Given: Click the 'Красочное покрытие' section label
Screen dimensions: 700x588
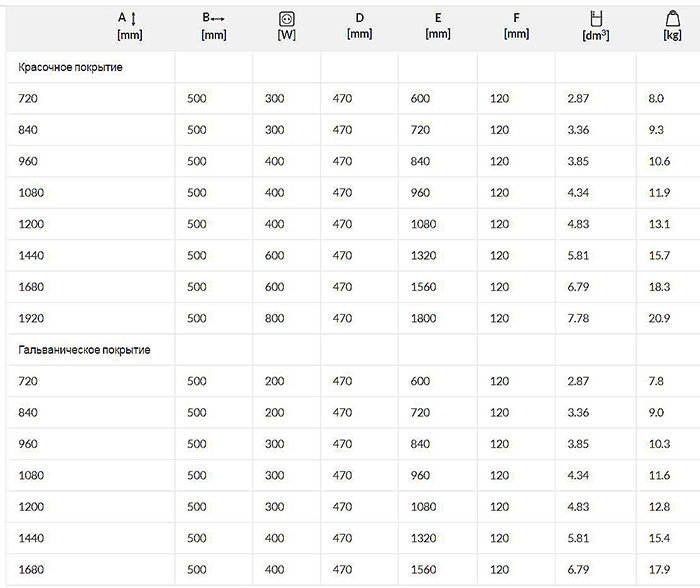Looking at the screenshot, I should [71, 67].
